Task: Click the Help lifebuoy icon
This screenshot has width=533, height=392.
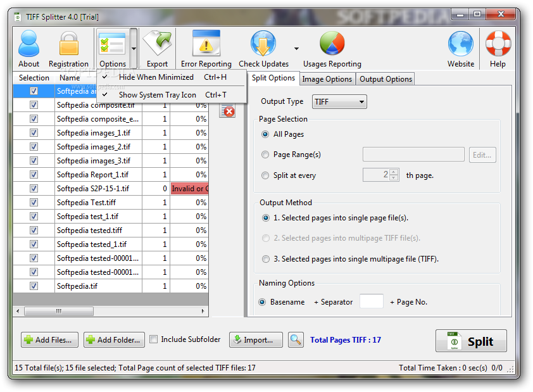Action: point(498,44)
